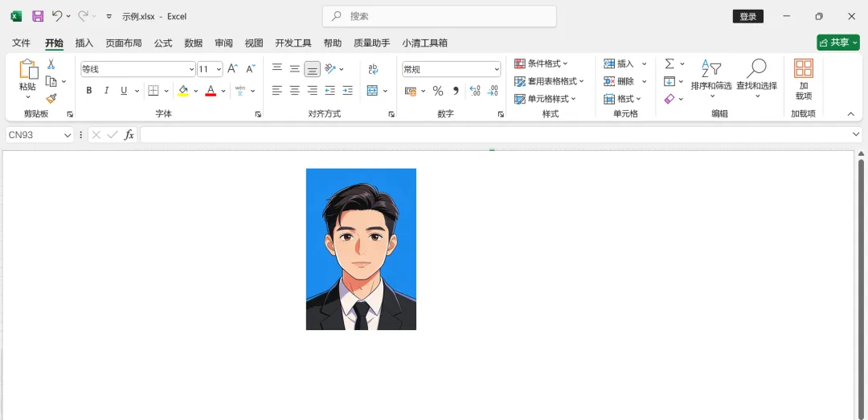Click the decrease indent icon

coord(330,91)
